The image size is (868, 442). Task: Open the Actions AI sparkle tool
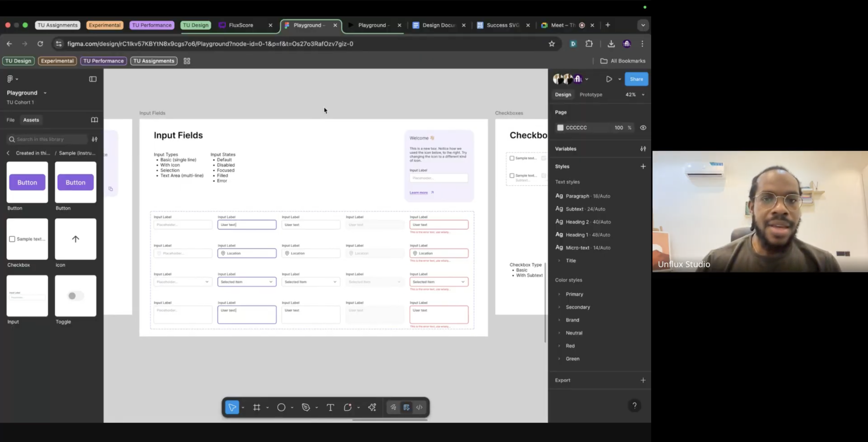point(372,407)
